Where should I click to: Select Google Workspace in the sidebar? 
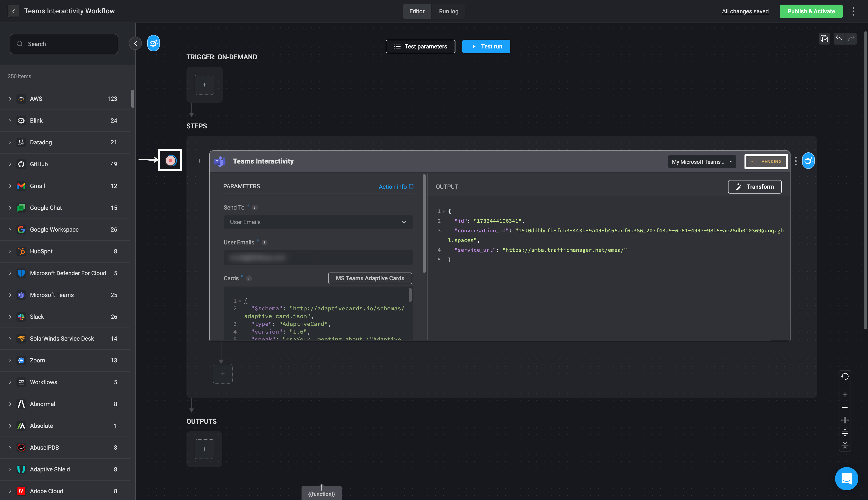click(65, 230)
